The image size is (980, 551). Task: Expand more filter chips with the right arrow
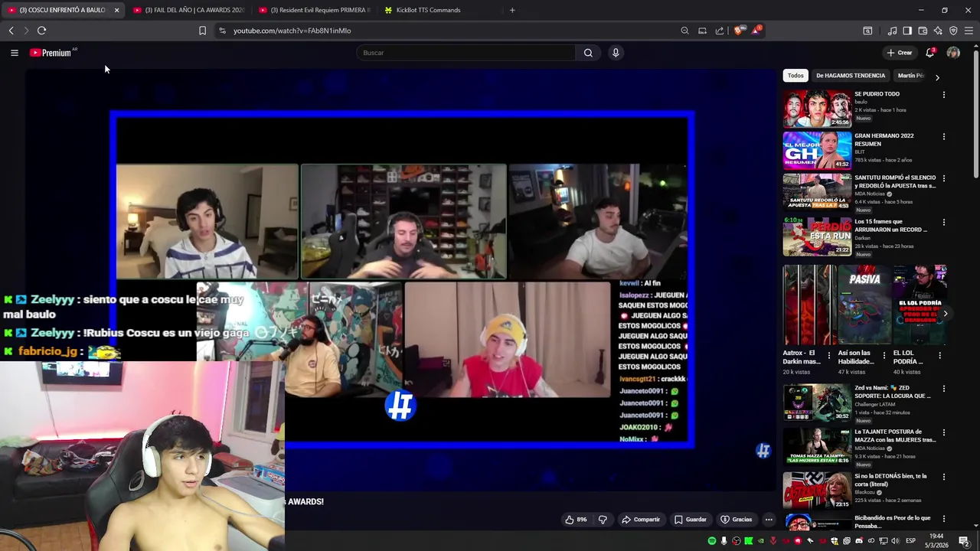[x=937, y=77]
